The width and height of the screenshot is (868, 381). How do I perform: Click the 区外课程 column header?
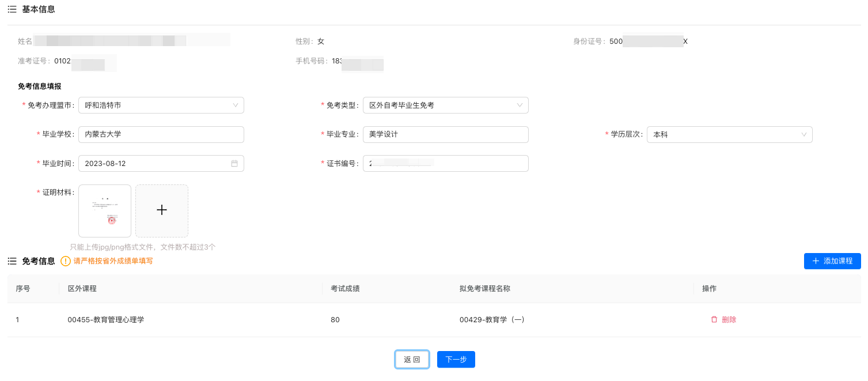[x=82, y=289]
